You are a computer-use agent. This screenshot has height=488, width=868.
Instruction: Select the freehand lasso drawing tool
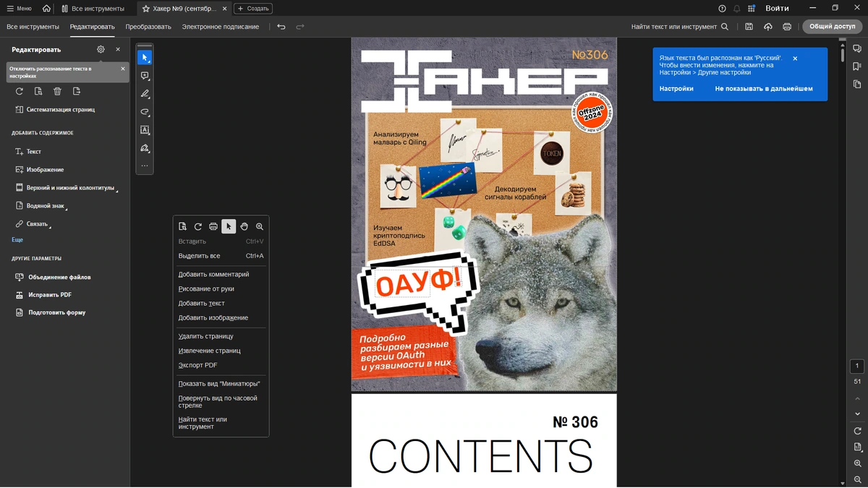[145, 112]
